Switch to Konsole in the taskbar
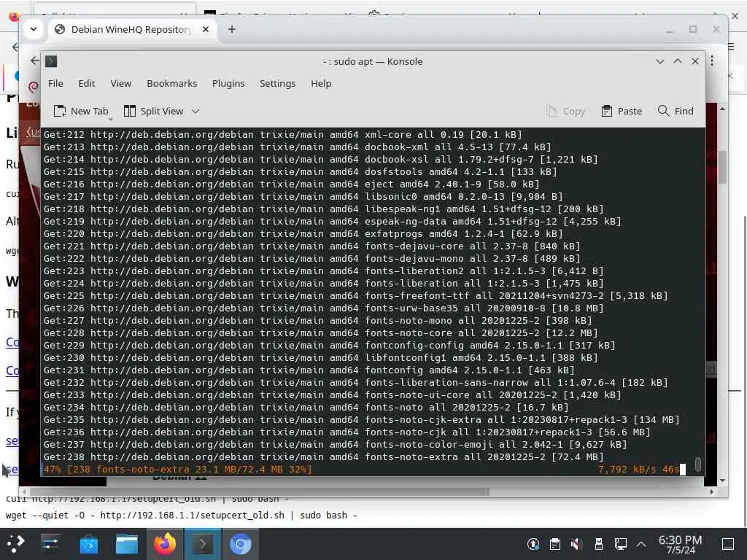 (203, 544)
